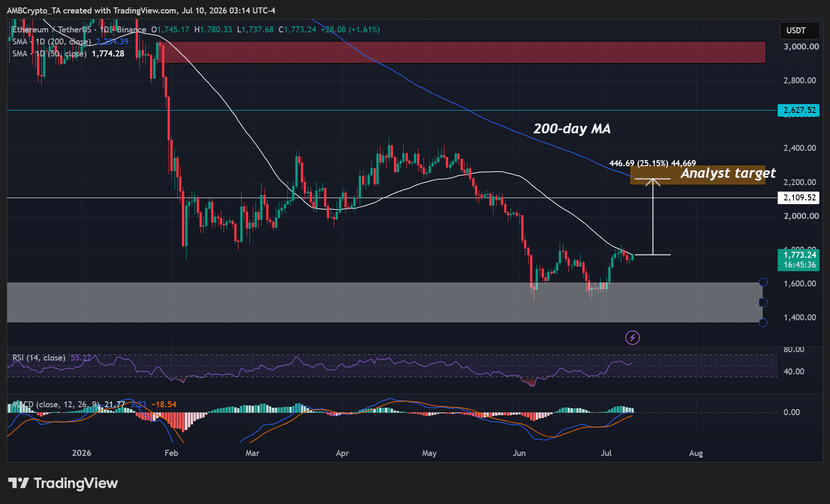Click the bottom handle of gray support zone

[763, 323]
